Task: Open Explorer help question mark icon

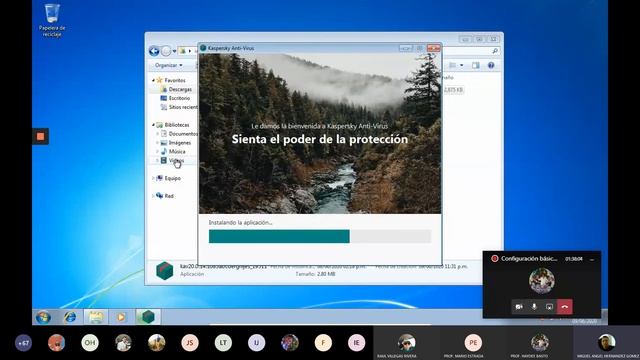Action: pyautogui.click(x=491, y=65)
